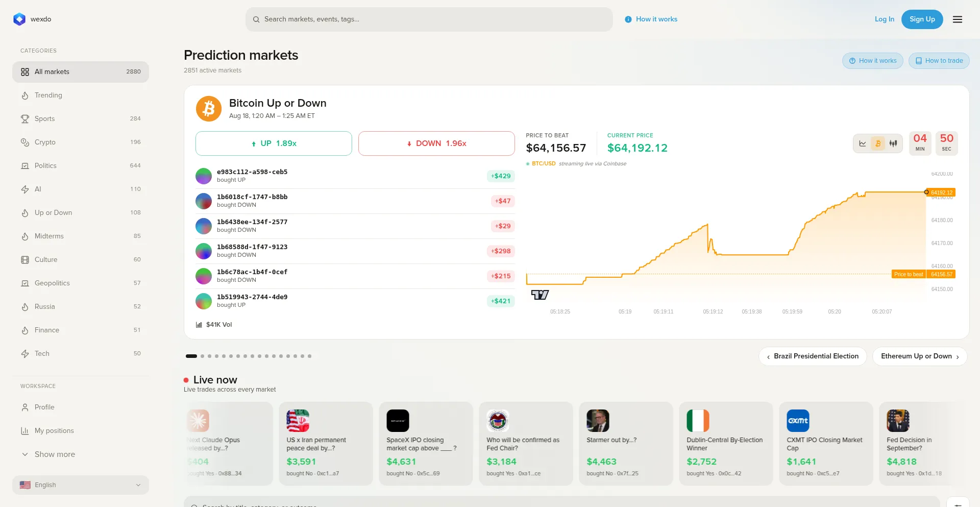This screenshot has height=507, width=980.
Task: Open My positions page
Action: pyautogui.click(x=81, y=431)
